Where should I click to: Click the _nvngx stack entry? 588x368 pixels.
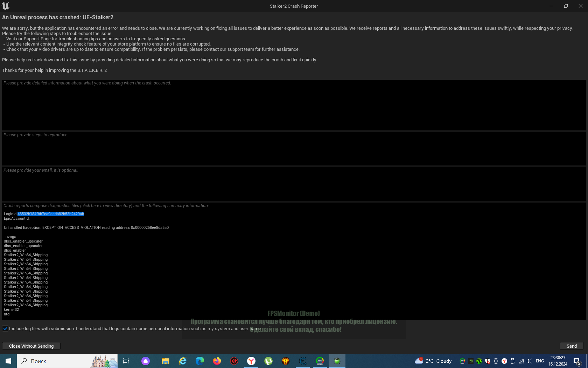coord(10,237)
